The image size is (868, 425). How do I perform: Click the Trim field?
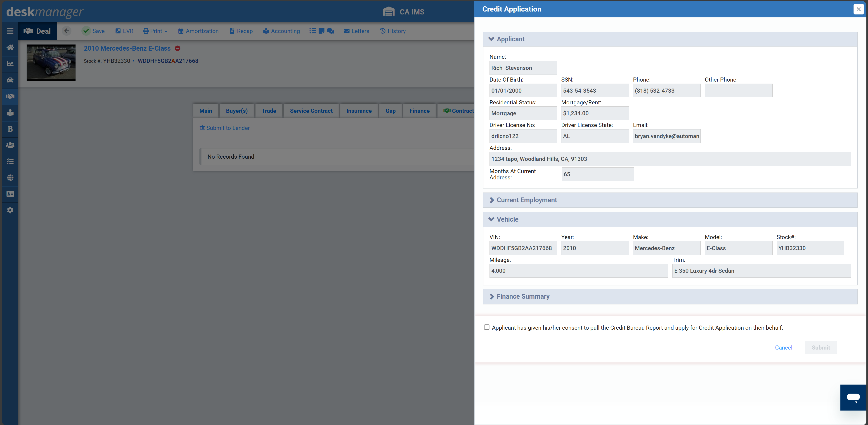(762, 271)
